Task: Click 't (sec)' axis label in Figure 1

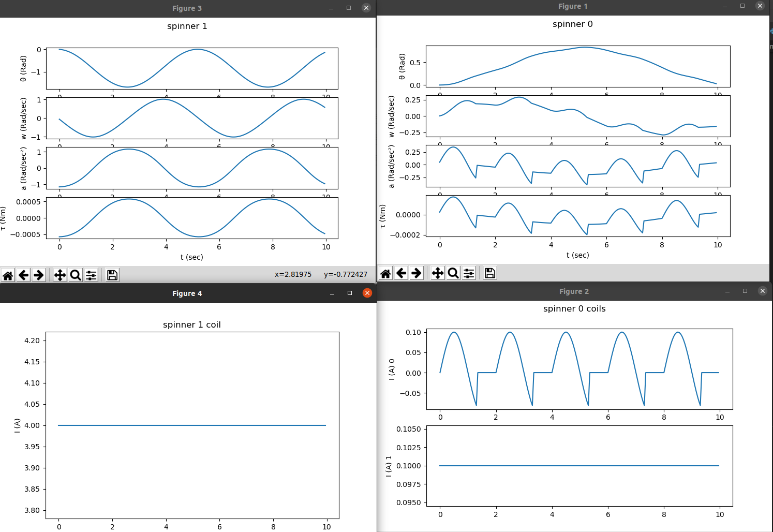Action: [x=578, y=255]
